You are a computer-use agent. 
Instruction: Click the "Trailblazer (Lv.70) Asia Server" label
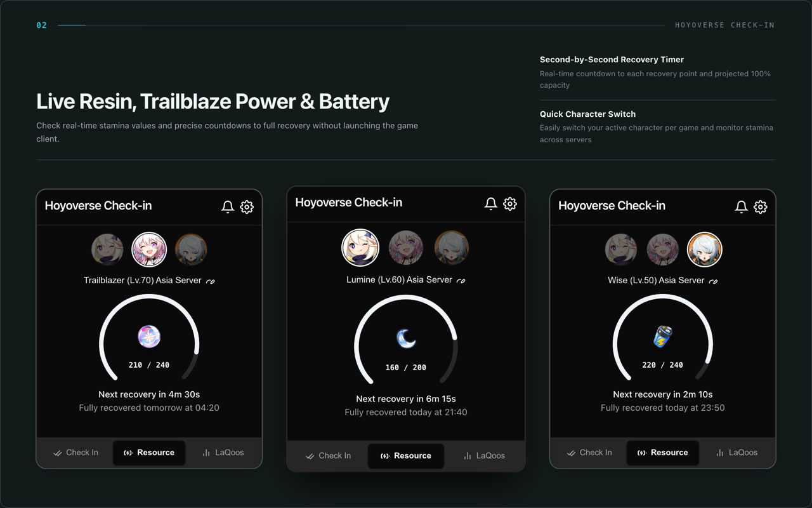[x=143, y=280]
